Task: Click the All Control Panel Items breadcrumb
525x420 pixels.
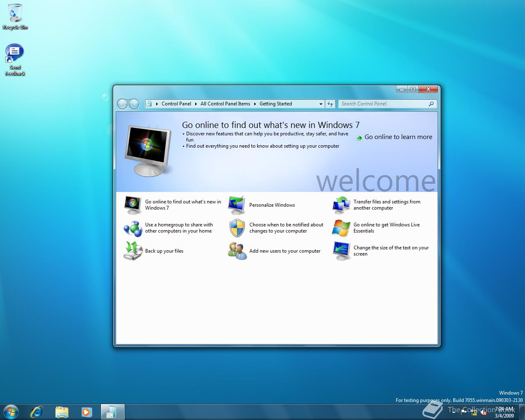Action: tap(225, 104)
